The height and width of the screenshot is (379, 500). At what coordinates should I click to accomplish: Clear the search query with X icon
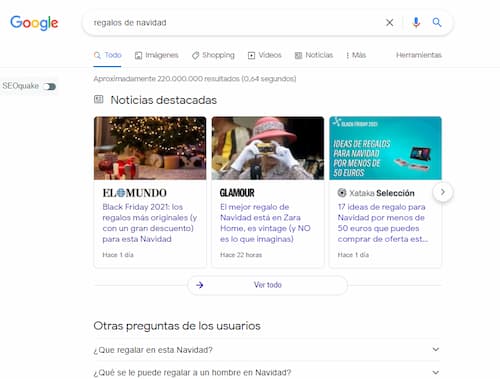tap(389, 23)
